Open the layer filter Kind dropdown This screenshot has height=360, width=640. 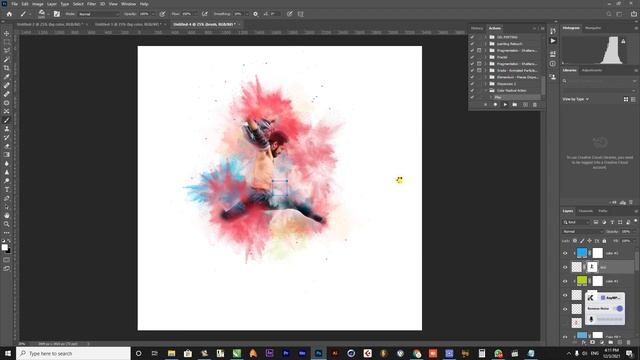(x=576, y=222)
